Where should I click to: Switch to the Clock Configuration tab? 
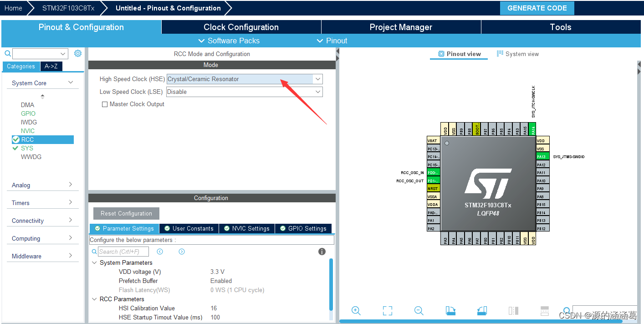(241, 27)
